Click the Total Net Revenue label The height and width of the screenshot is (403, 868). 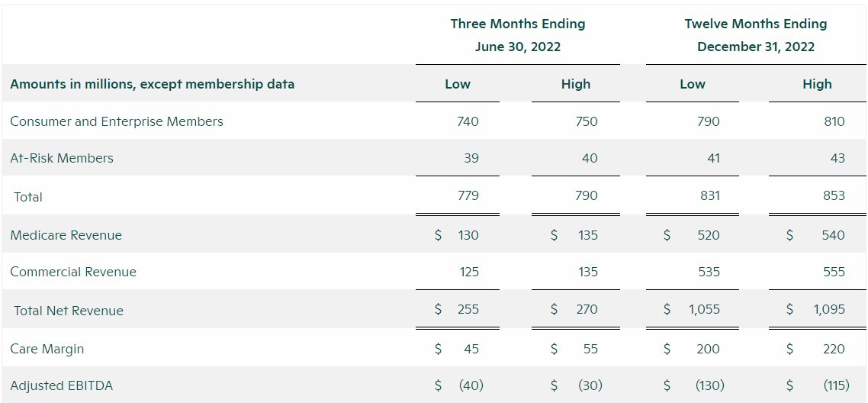click(x=69, y=311)
